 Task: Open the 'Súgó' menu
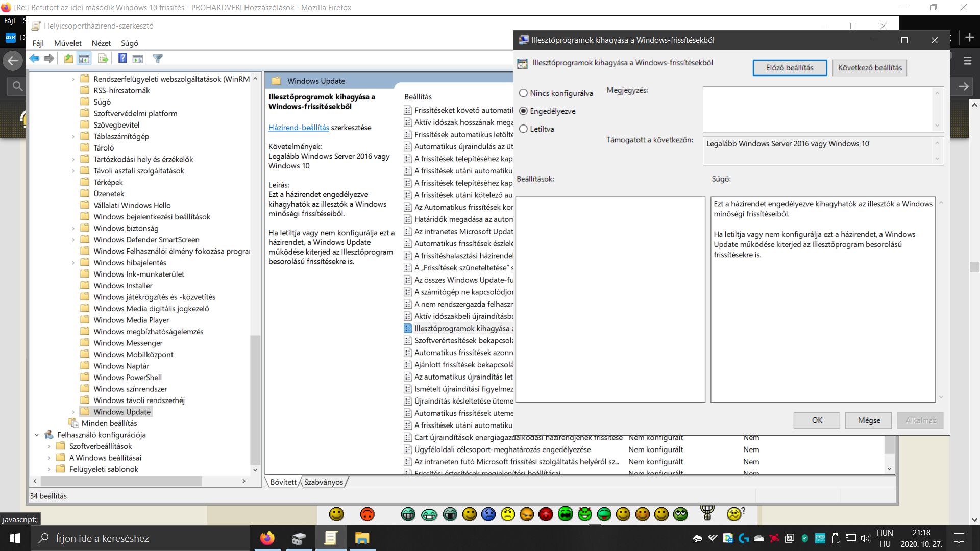pyautogui.click(x=130, y=43)
